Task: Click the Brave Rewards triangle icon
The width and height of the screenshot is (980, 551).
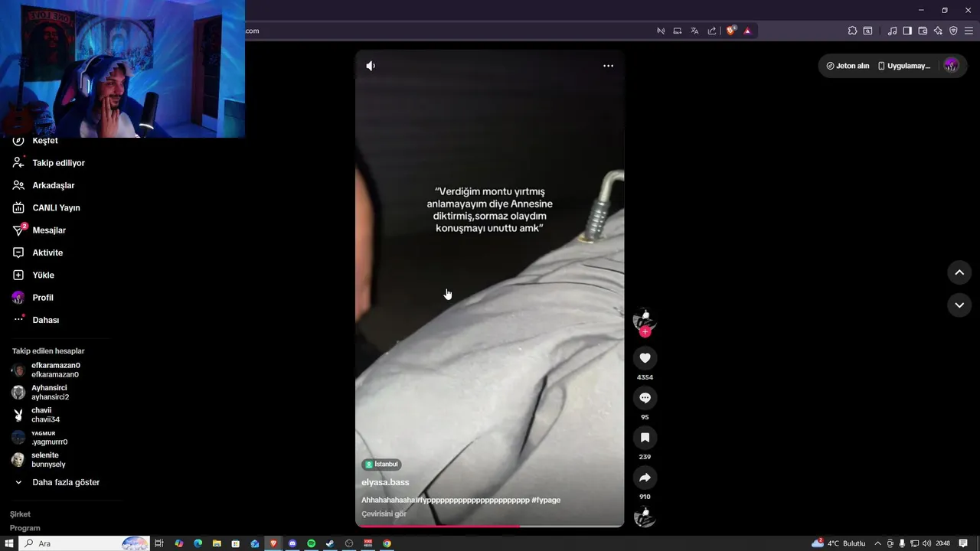Action: pyautogui.click(x=747, y=31)
